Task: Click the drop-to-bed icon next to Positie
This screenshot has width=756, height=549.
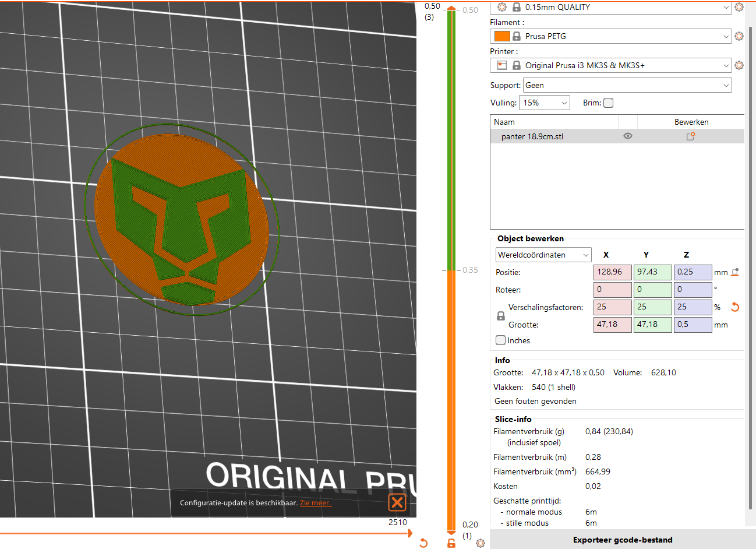Action: (735, 272)
